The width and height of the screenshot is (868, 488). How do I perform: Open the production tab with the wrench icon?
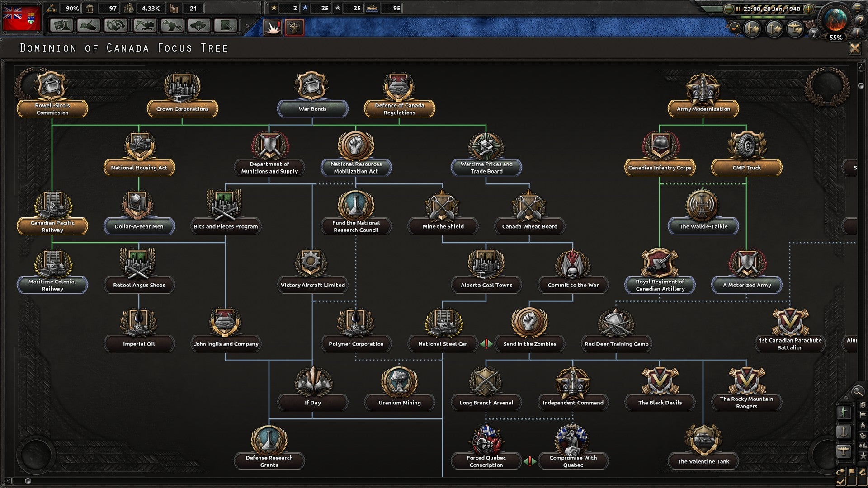172,26
